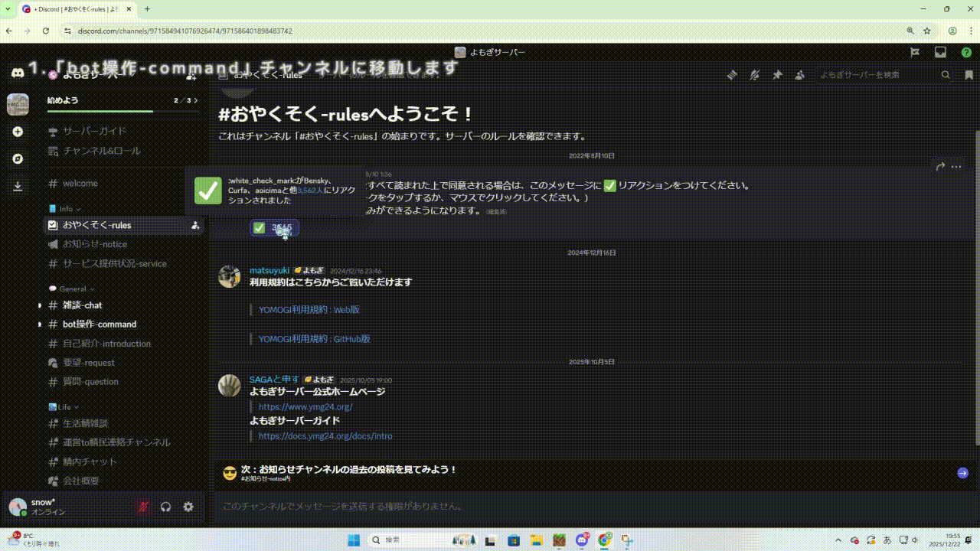
Task: Forward the message using arrow icon
Action: point(940,166)
